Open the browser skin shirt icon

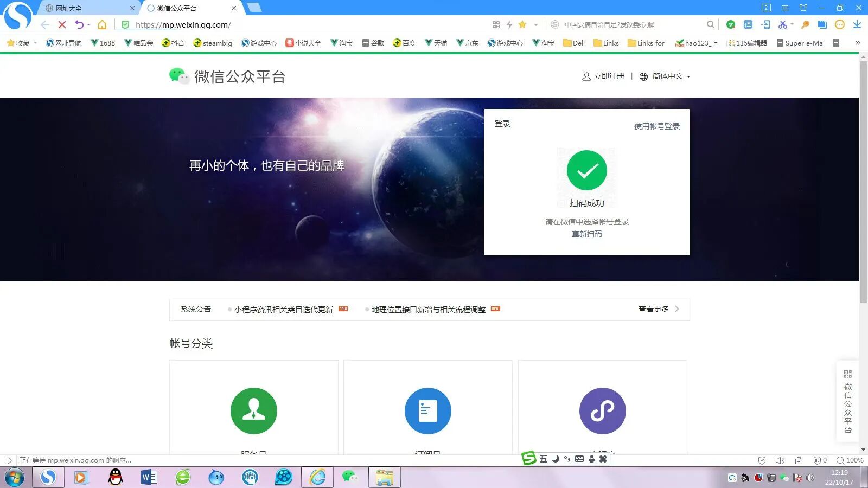click(x=803, y=8)
